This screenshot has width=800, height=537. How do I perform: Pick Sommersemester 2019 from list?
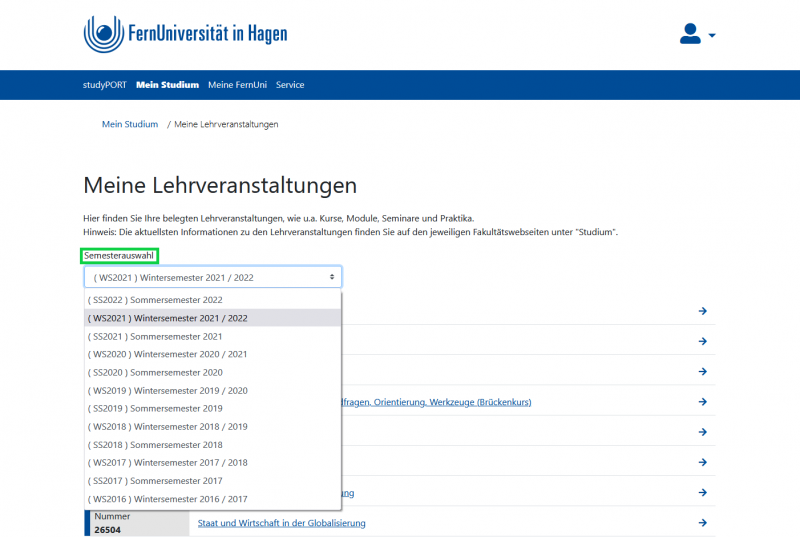click(x=155, y=408)
